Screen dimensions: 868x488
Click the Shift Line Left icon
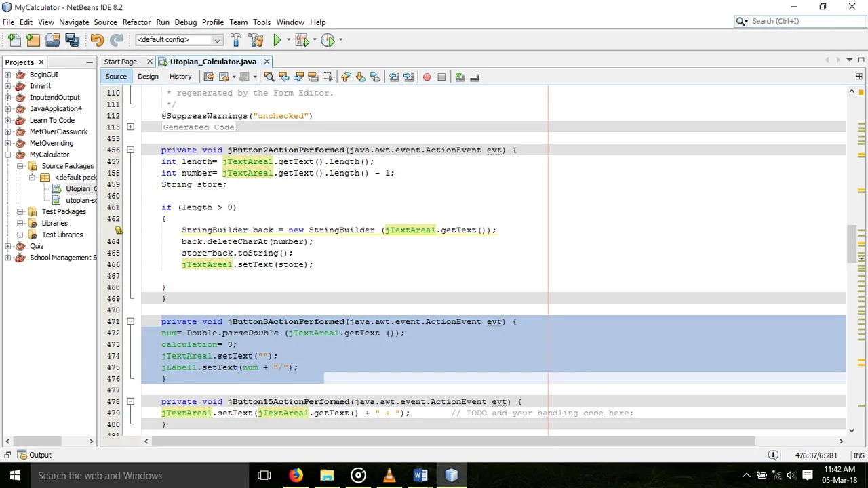click(393, 77)
